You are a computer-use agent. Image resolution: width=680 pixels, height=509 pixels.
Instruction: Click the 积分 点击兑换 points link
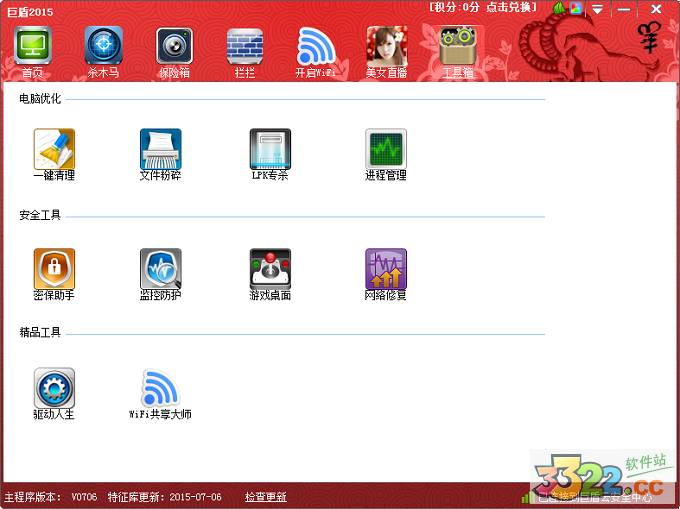tap(483, 7)
